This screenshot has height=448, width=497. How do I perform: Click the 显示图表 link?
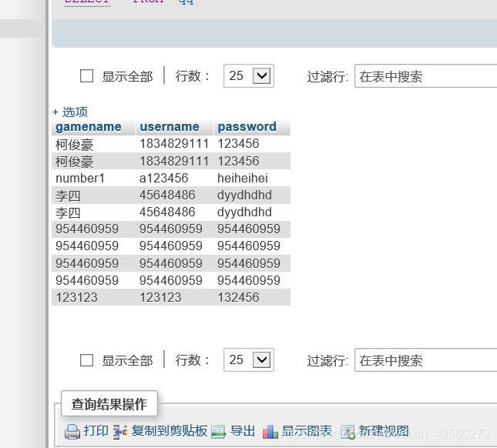[x=307, y=431]
